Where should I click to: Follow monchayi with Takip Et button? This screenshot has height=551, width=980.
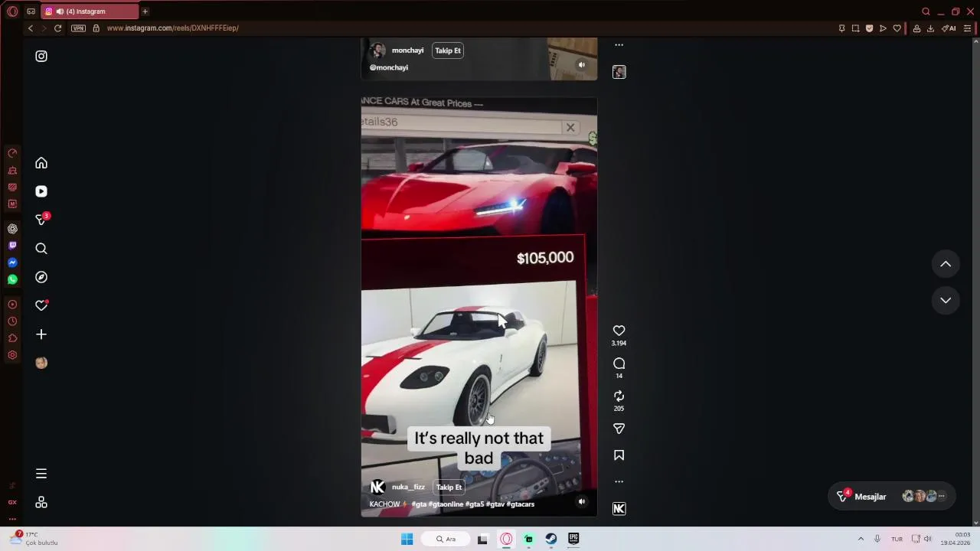pyautogui.click(x=448, y=51)
